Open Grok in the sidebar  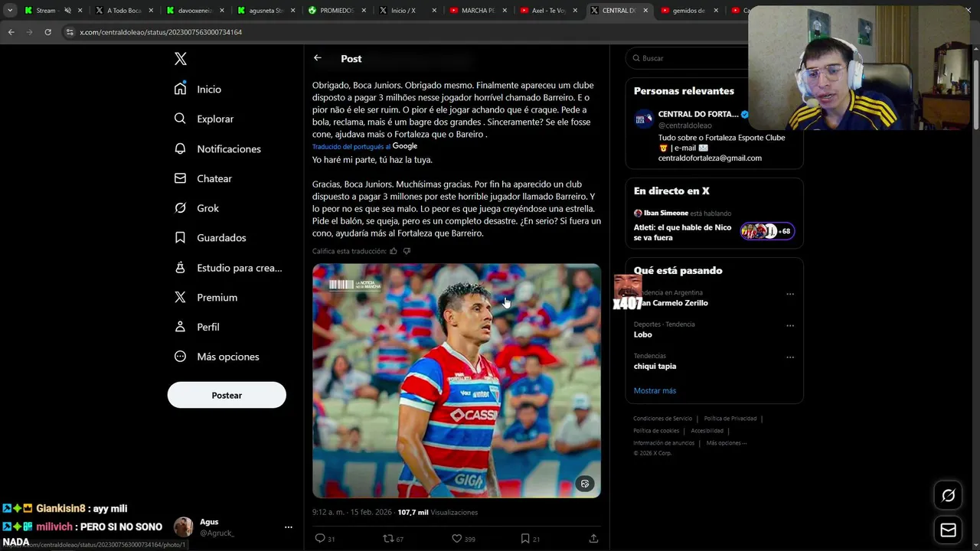point(197,208)
